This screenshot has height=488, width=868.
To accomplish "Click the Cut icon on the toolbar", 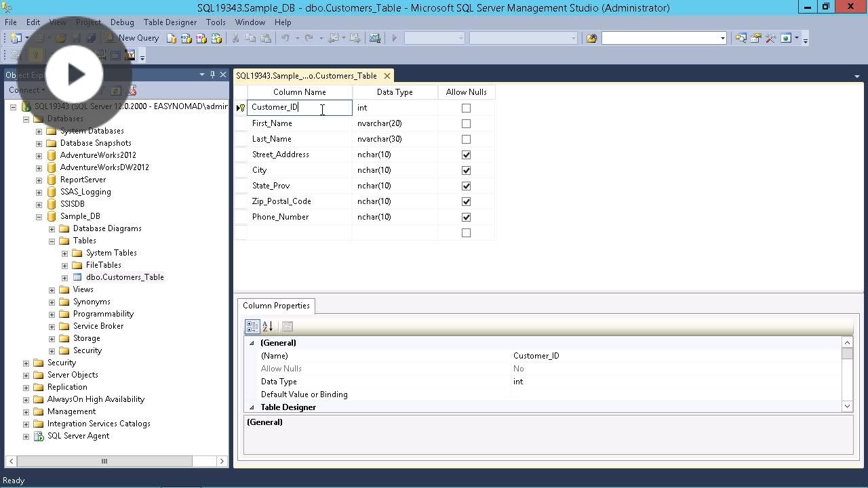I will coord(236,38).
